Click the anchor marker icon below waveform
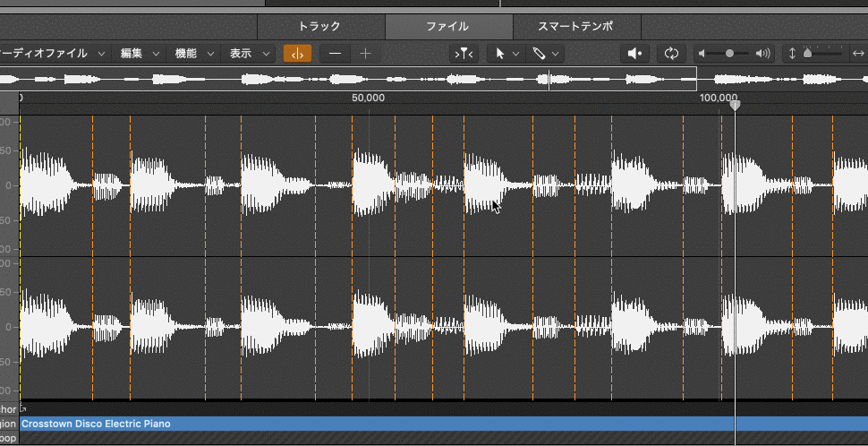Screen dimensions: 868x446 pyautogui.click(x=22, y=409)
